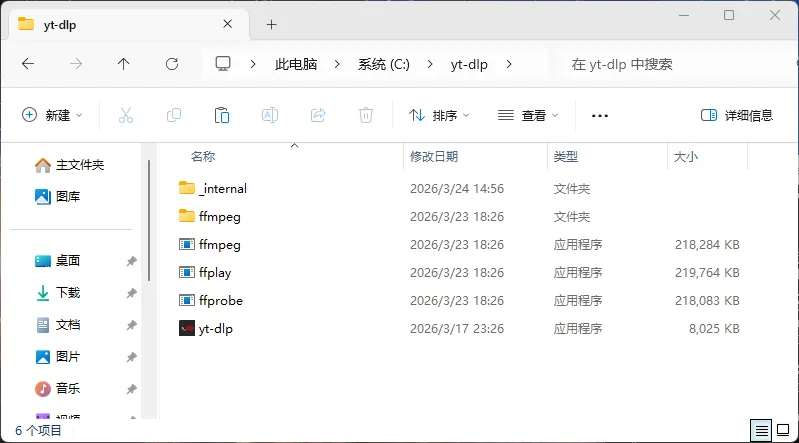Expand chevron after yt-dlp breadcrumb

(x=509, y=64)
